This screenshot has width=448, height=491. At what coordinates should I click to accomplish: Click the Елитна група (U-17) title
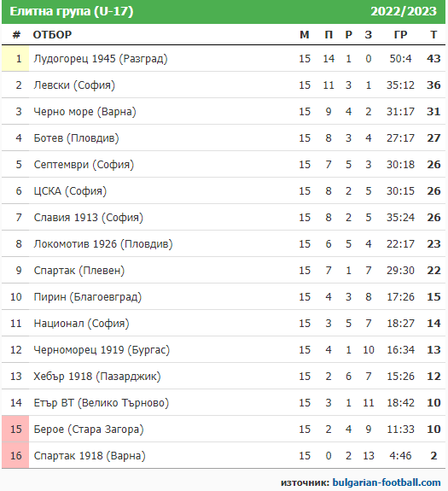click(72, 11)
